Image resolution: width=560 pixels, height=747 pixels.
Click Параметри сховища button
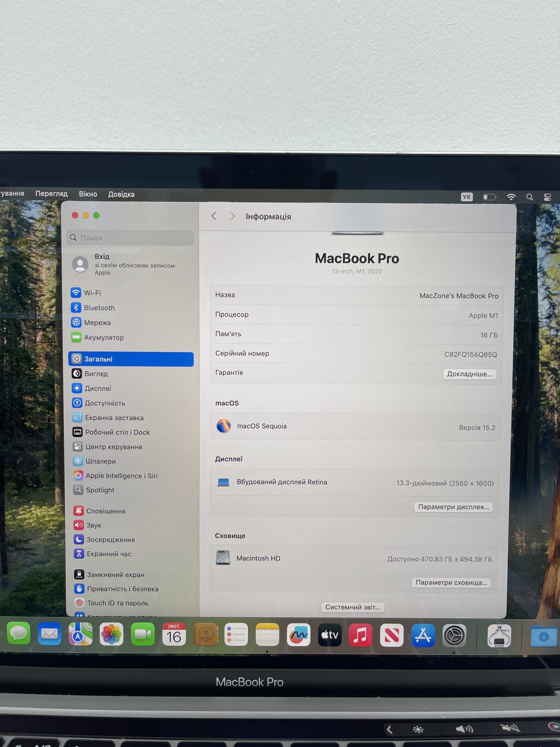point(451,582)
